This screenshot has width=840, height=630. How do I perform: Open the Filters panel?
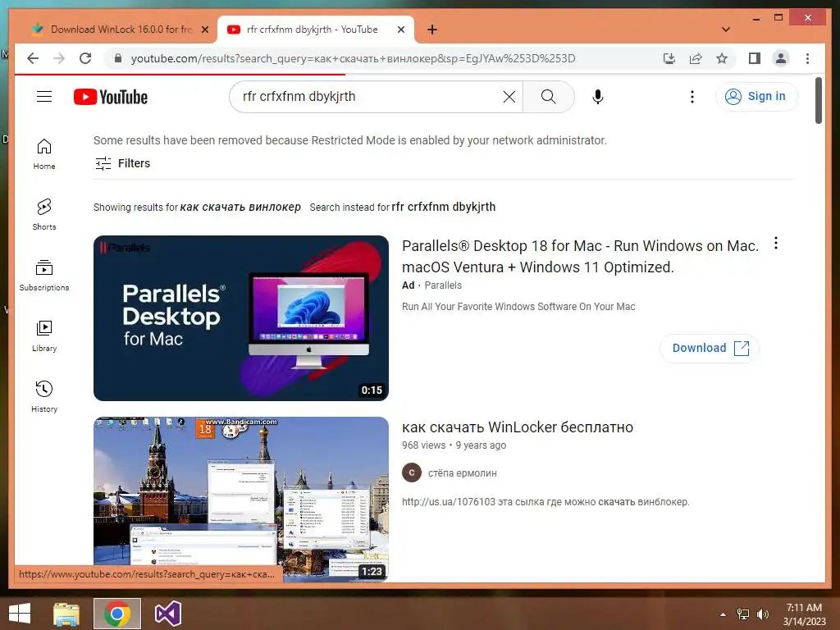pyautogui.click(x=123, y=163)
